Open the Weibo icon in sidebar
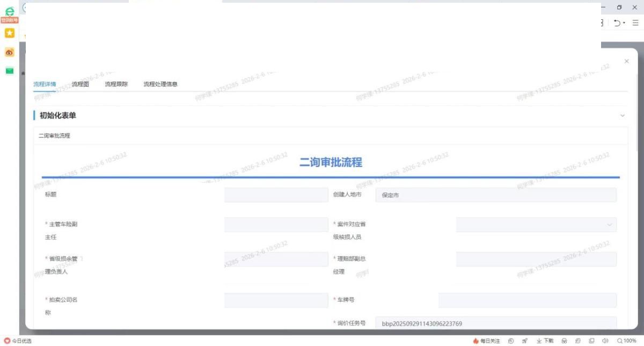 pos(9,52)
